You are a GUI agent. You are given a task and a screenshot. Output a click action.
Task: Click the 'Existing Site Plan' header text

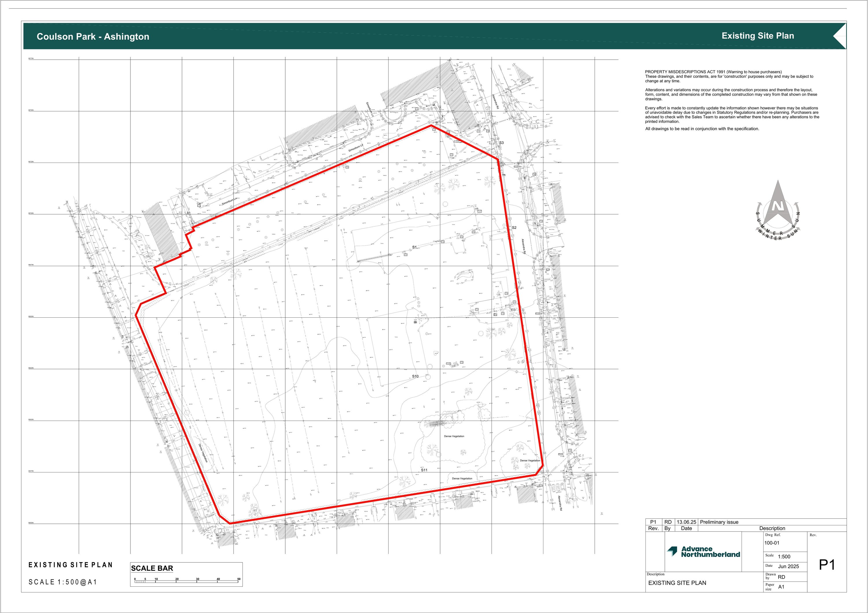[x=757, y=36]
